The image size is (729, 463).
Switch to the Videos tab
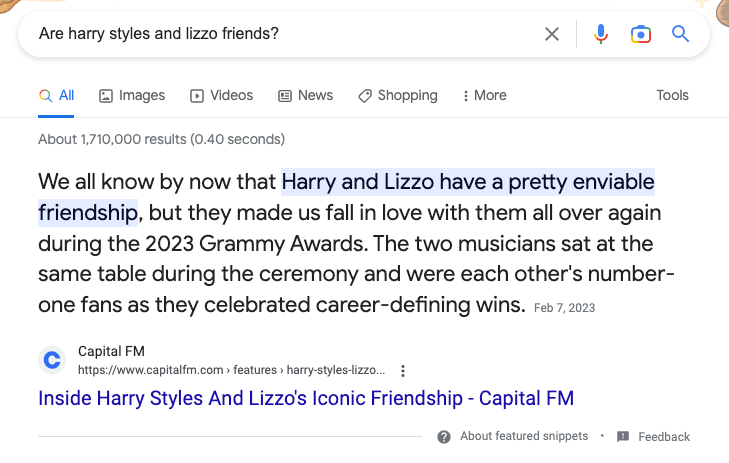[221, 96]
